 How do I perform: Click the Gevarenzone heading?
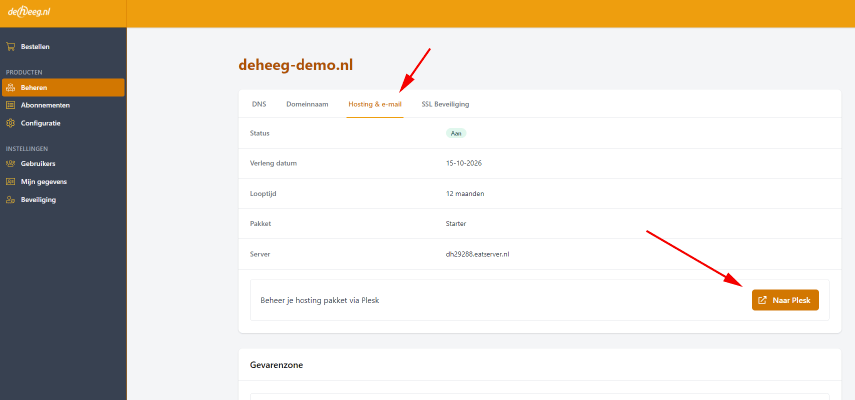[276, 365]
